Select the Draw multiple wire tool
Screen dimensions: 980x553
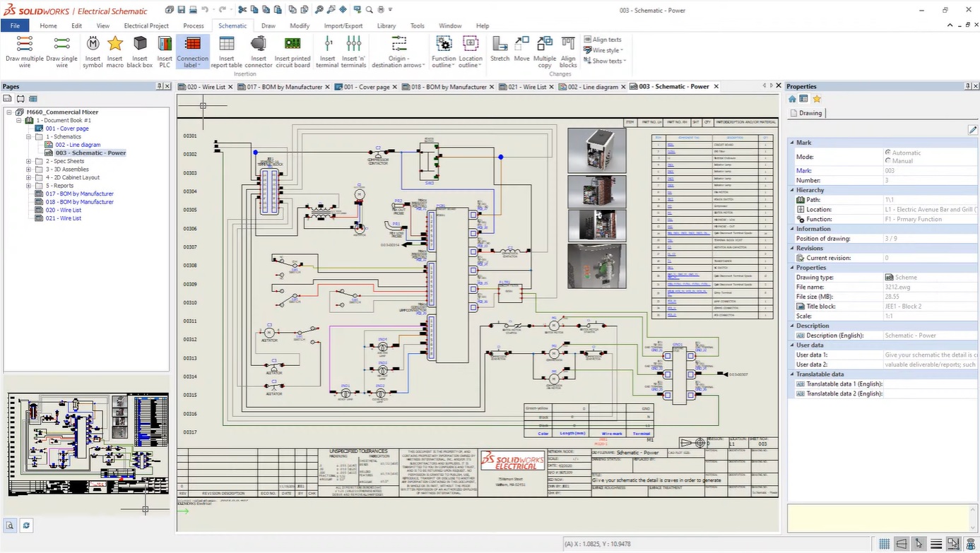click(x=25, y=52)
